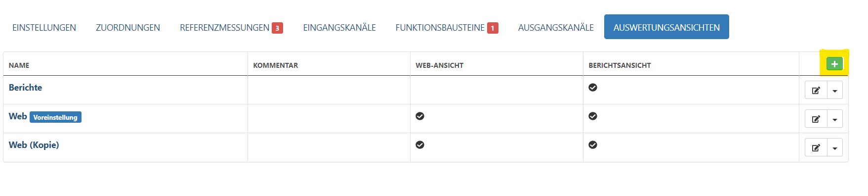Click Web (Kopie)'s Web-Ansicht check mark

420,145
